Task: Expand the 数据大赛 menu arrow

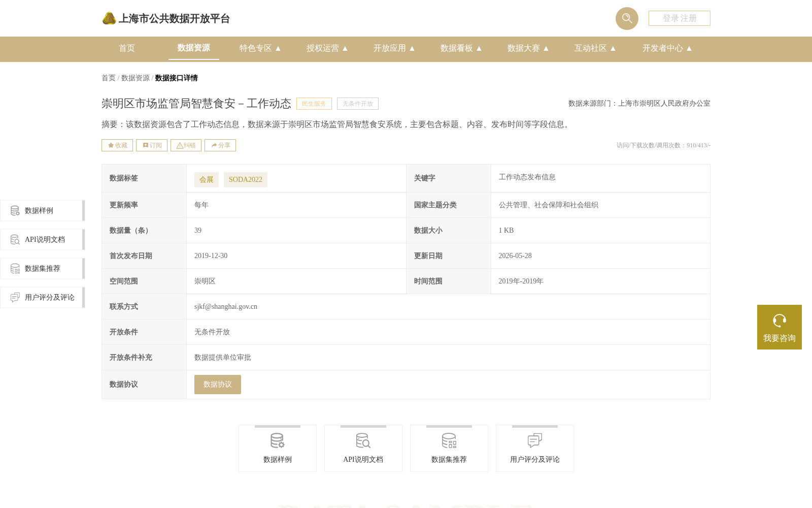Action: (x=546, y=48)
